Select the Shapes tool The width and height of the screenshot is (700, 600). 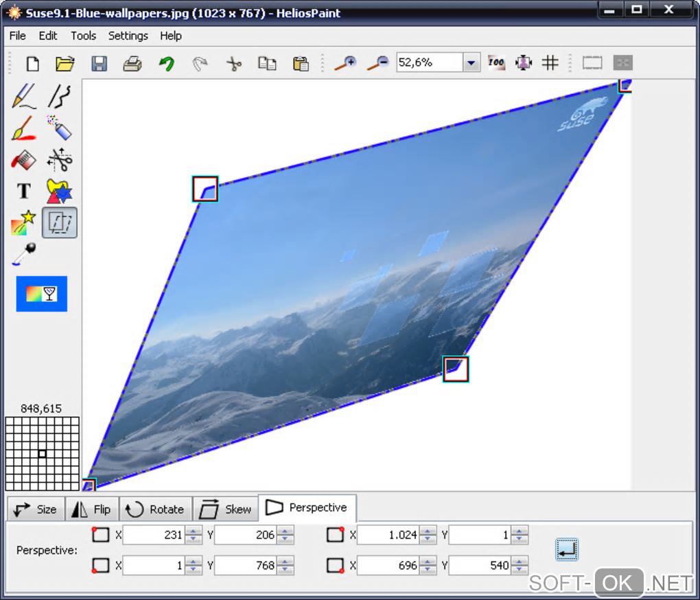coord(60,191)
